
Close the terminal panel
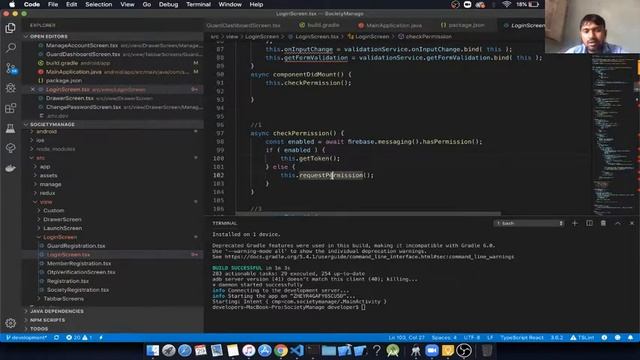(x=631, y=223)
